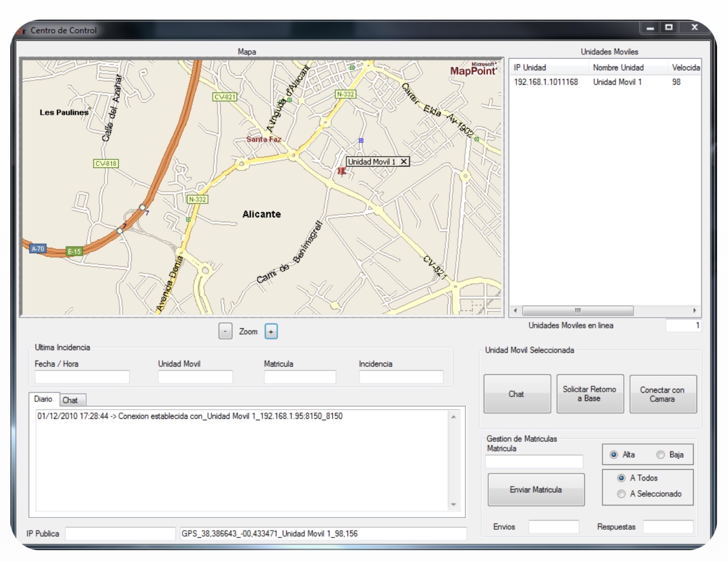728x562 pixels.
Task: Close the Unidad Movil 1 map label
Action: pos(404,162)
